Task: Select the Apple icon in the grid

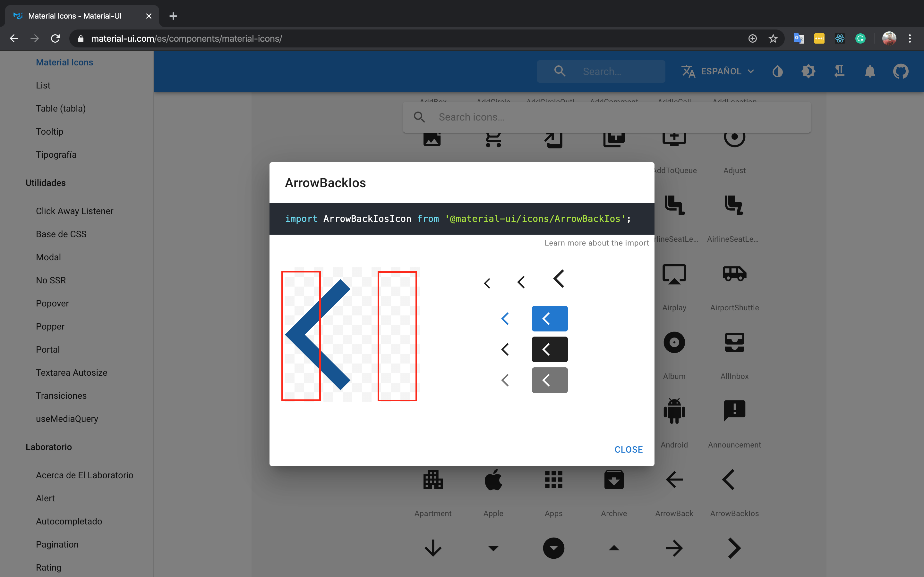Action: pyautogui.click(x=493, y=480)
